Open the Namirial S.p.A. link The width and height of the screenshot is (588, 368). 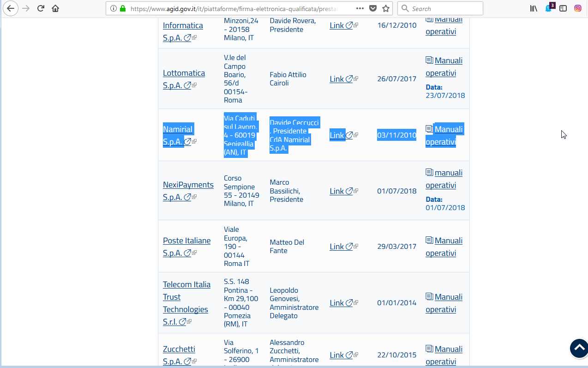pos(178,135)
